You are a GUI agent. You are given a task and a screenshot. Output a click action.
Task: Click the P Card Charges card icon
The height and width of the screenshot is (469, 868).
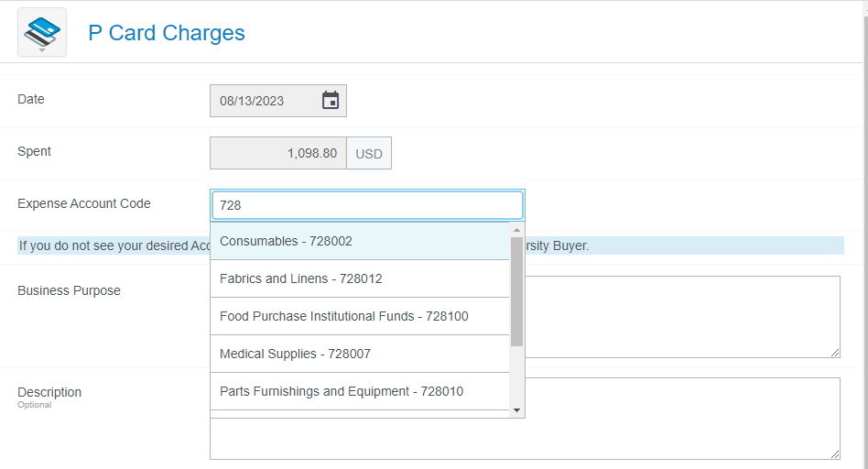[x=42, y=30]
